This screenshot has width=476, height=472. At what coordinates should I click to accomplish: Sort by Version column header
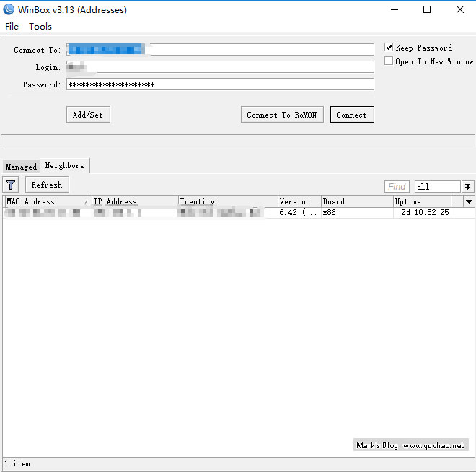pos(299,201)
